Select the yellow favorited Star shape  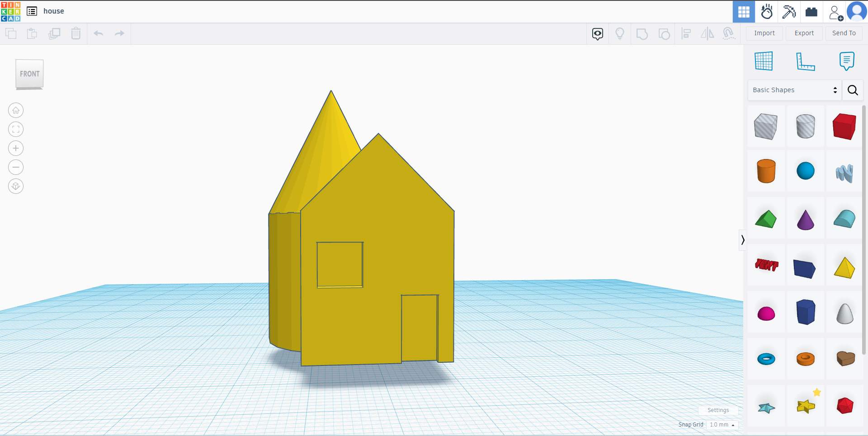pyautogui.click(x=805, y=406)
